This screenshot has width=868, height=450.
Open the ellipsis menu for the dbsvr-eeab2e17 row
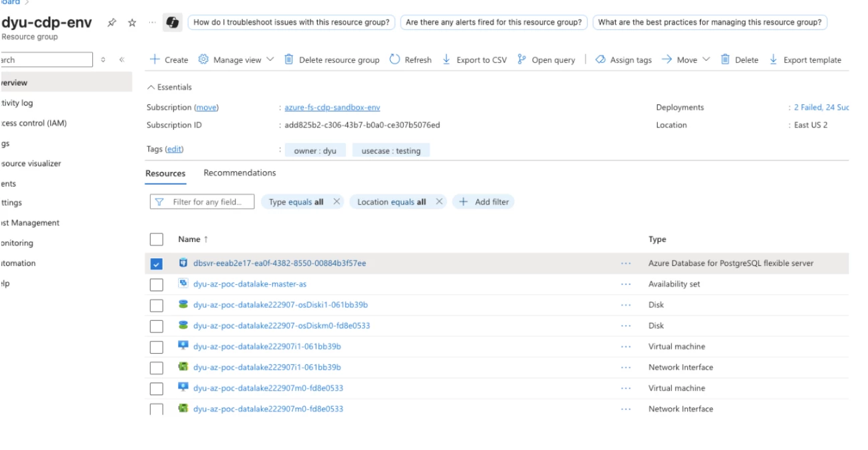pos(626,263)
